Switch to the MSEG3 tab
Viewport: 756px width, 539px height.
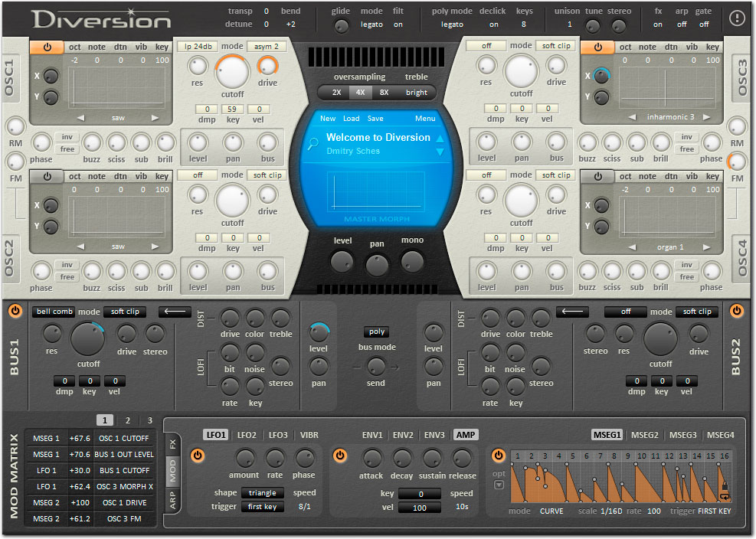[x=682, y=435]
